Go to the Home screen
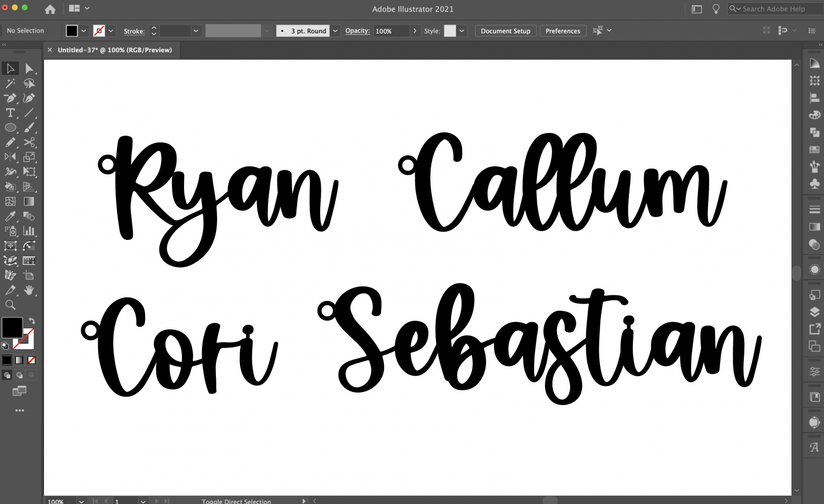 pos(50,9)
